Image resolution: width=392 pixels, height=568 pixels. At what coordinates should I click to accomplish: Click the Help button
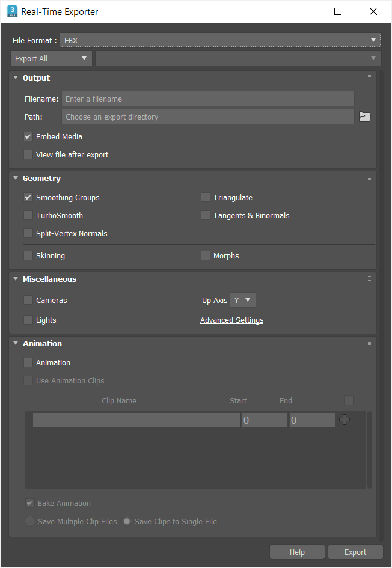pos(297,552)
